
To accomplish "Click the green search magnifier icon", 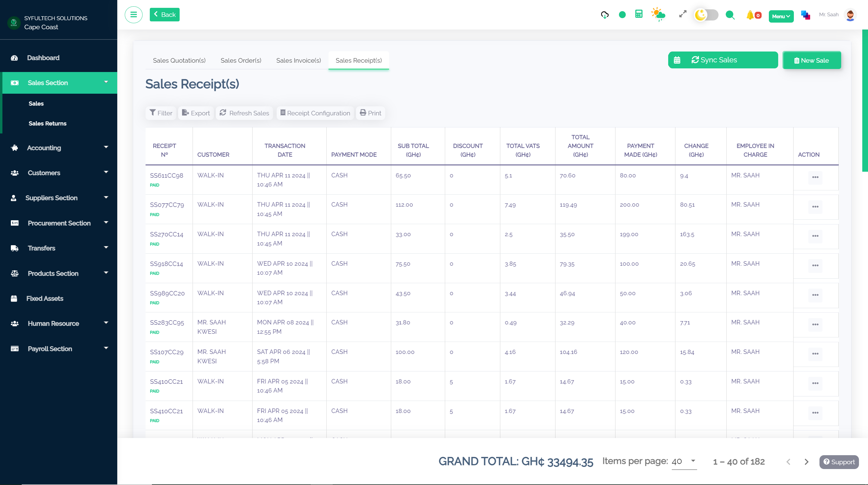I will (730, 15).
